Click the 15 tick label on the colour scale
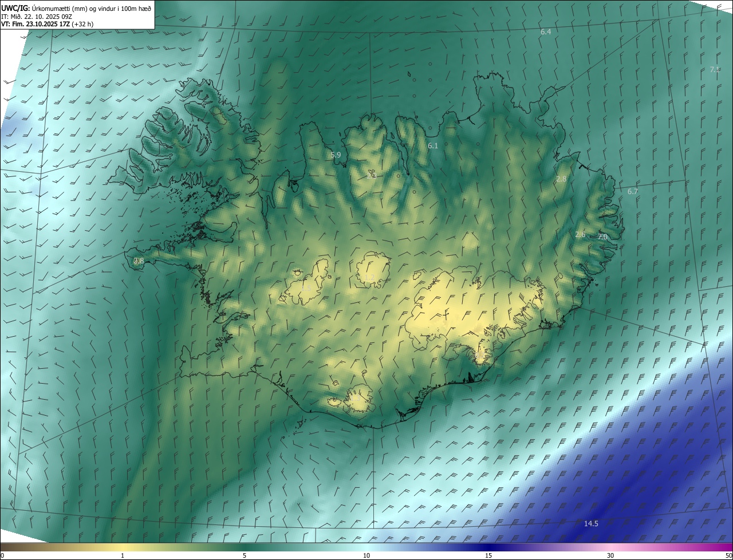 tap(488, 555)
